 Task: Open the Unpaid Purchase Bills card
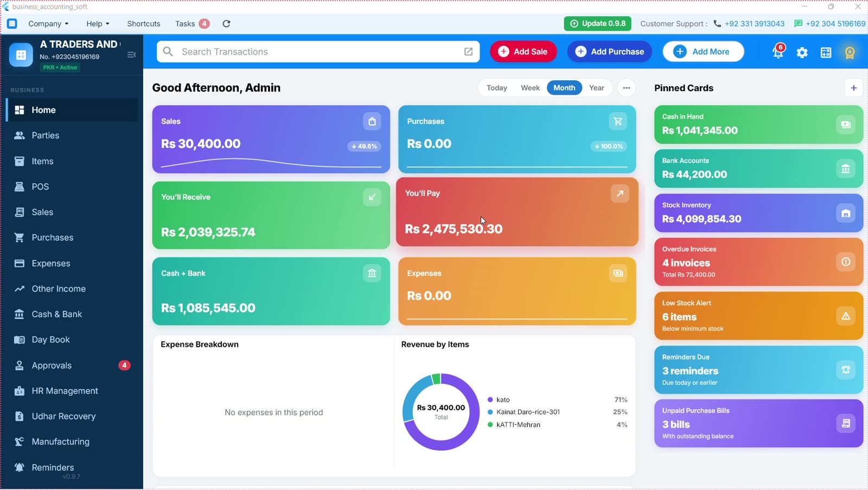click(x=758, y=423)
